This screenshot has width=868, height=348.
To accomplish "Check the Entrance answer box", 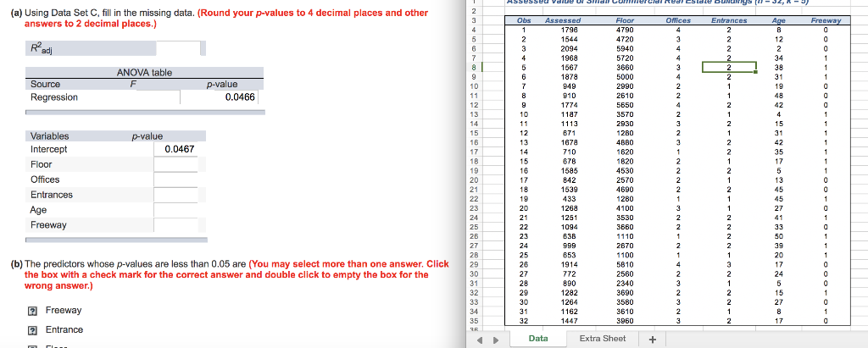I will click(x=33, y=330).
